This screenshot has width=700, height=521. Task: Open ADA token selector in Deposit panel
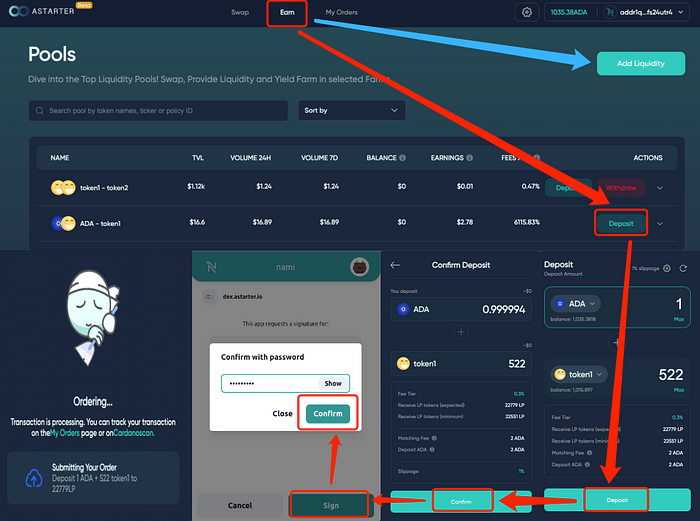click(x=575, y=304)
